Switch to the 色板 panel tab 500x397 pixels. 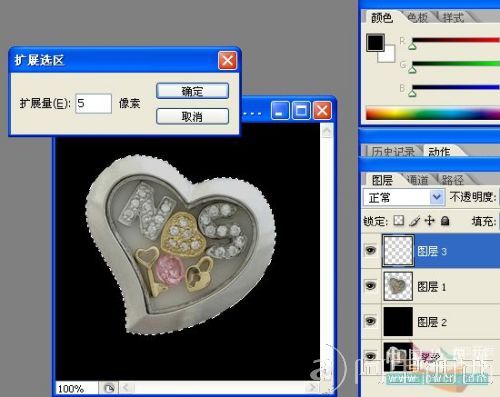[417, 17]
